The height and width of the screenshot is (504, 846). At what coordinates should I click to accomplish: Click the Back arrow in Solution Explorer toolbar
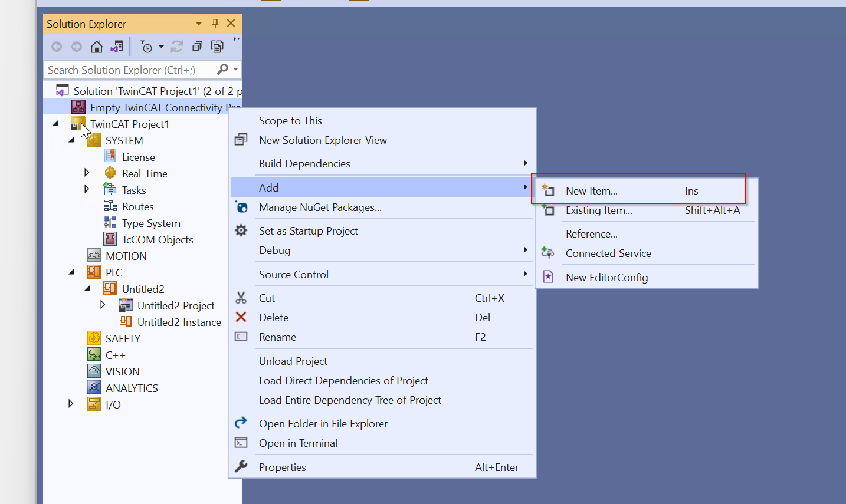coord(57,47)
